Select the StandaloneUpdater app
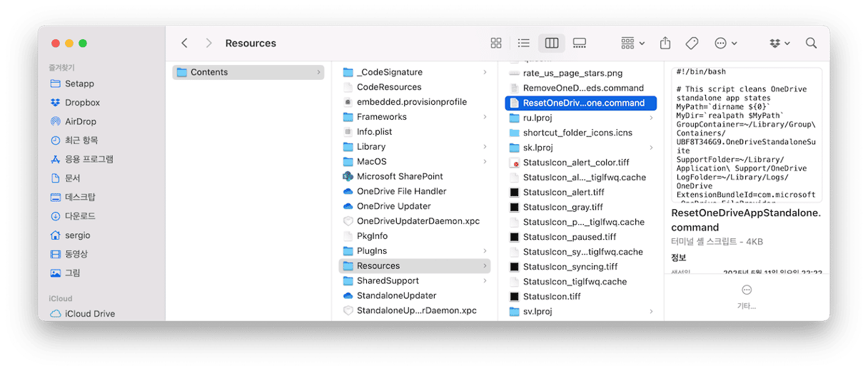 click(414, 295)
